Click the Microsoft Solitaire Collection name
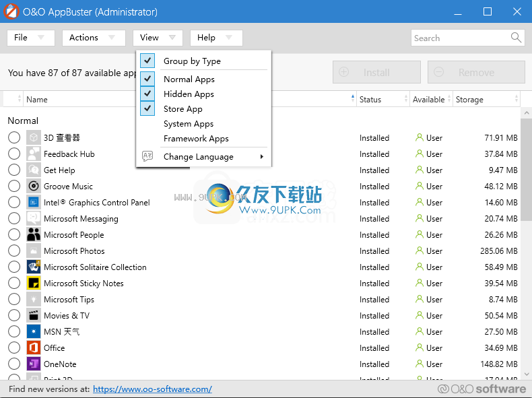532x398 pixels. [95, 267]
